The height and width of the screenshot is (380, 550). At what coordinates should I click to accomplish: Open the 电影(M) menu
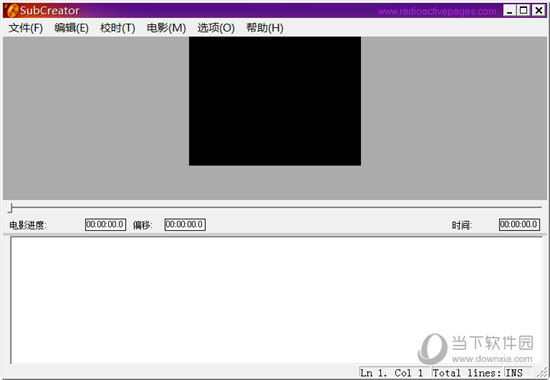(x=166, y=28)
